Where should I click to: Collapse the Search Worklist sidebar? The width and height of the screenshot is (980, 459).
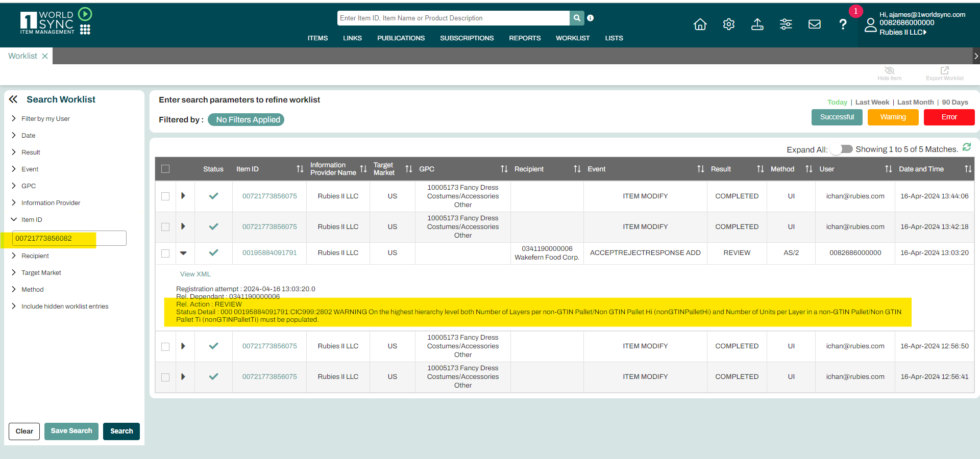pos(13,99)
